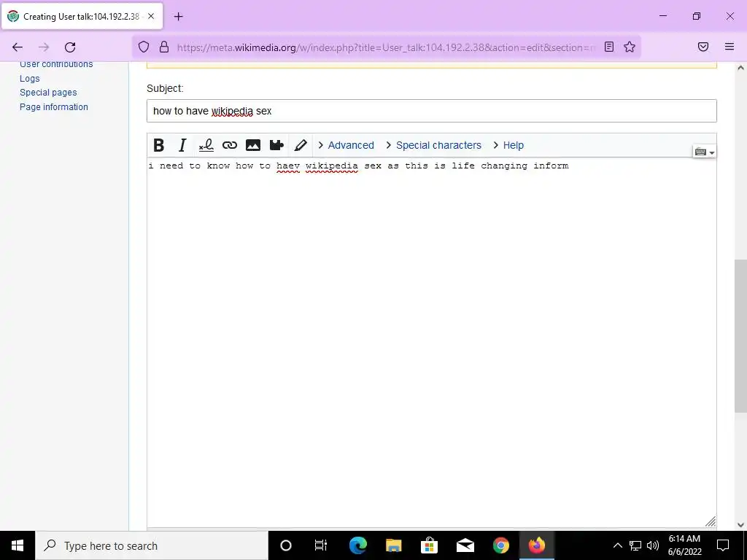Open Page information sidebar link

tap(54, 106)
